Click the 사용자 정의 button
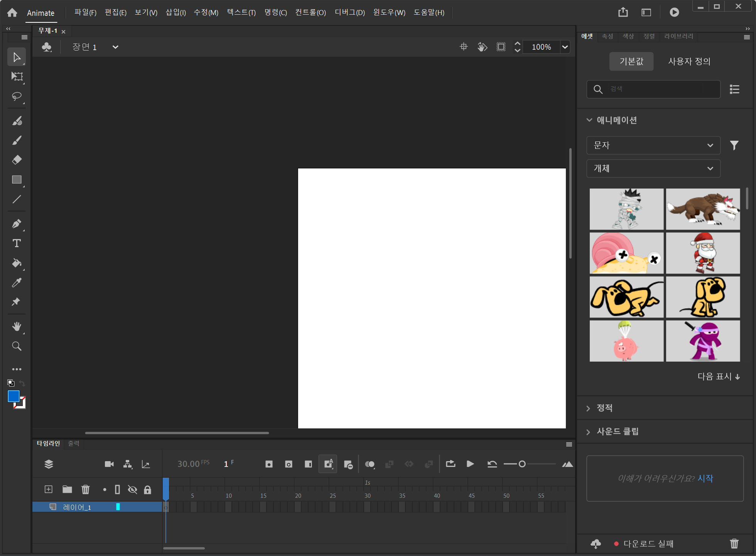 click(689, 61)
